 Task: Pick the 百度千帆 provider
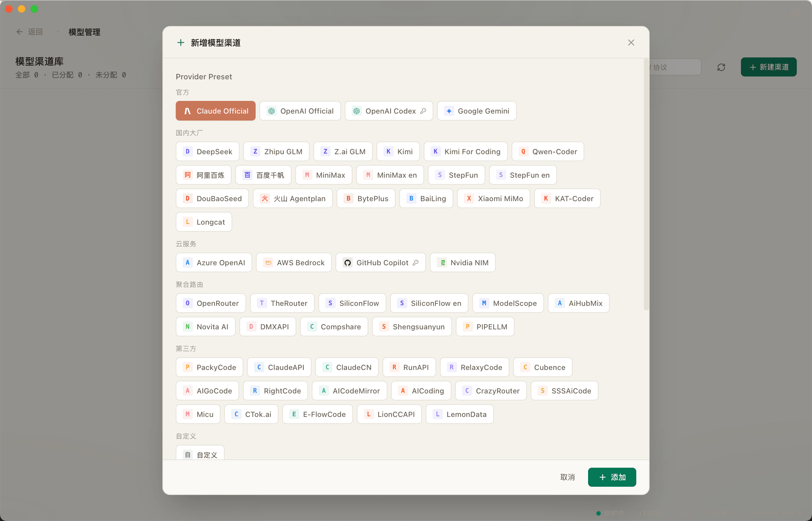[263, 175]
